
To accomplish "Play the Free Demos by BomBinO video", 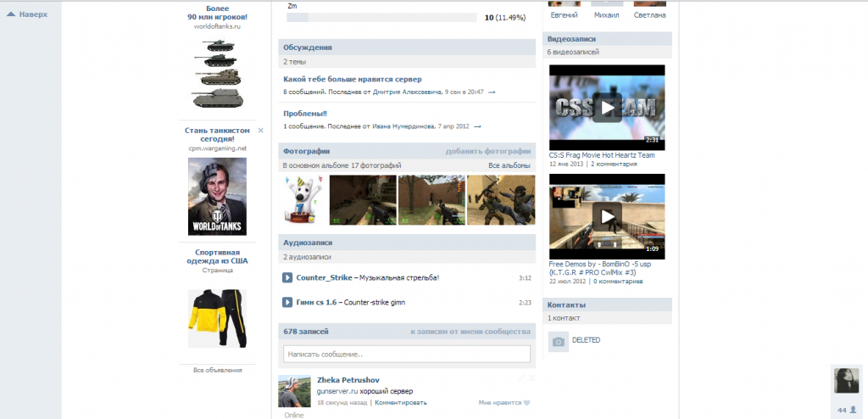I will [x=606, y=216].
